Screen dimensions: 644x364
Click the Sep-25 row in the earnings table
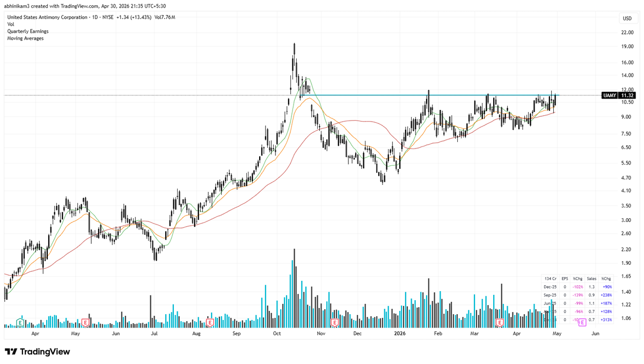click(577, 295)
